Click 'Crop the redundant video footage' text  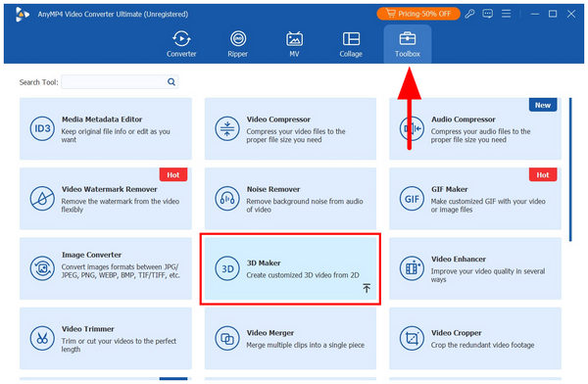point(482,345)
